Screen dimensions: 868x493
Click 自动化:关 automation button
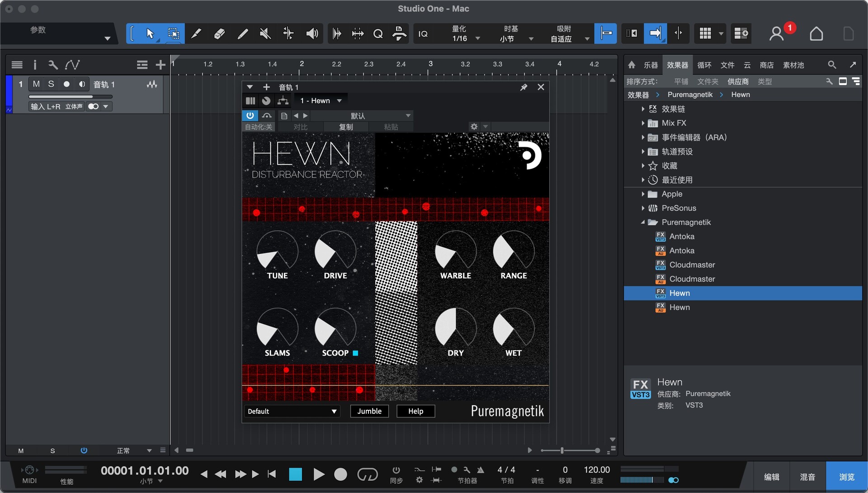coord(259,127)
